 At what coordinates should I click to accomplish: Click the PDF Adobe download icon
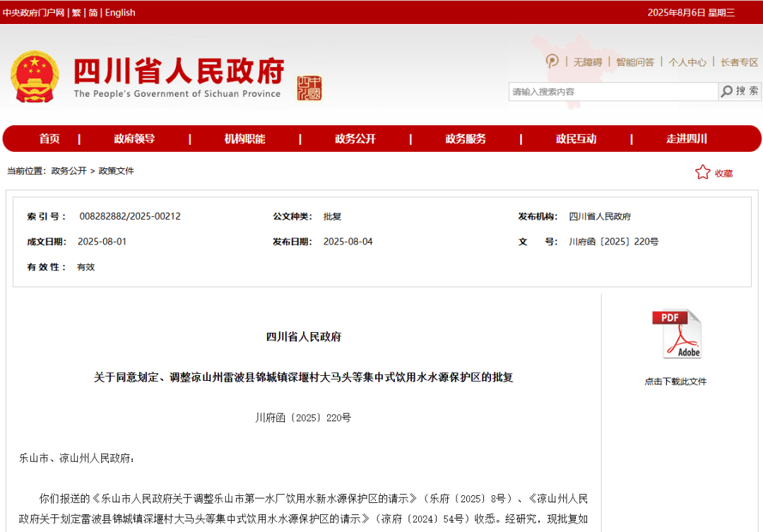pyautogui.click(x=676, y=333)
